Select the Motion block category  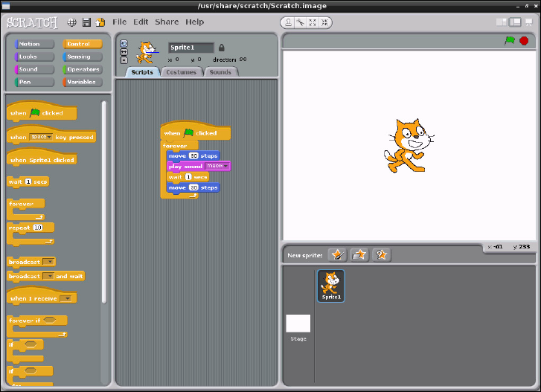(x=34, y=44)
